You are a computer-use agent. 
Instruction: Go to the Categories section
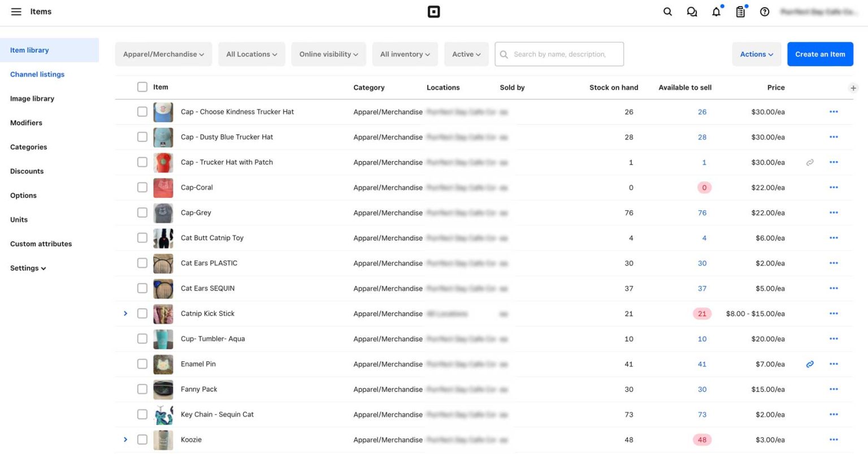click(28, 147)
